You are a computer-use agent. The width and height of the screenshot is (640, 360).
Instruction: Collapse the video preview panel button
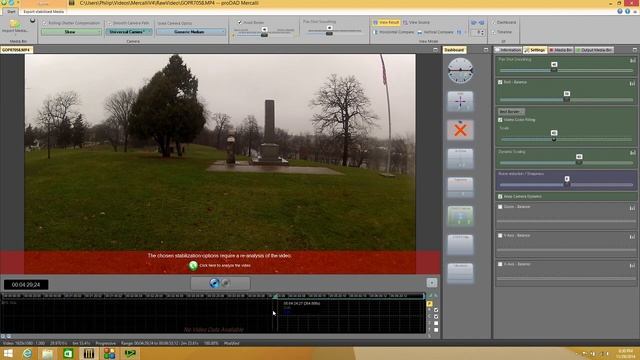click(435, 50)
